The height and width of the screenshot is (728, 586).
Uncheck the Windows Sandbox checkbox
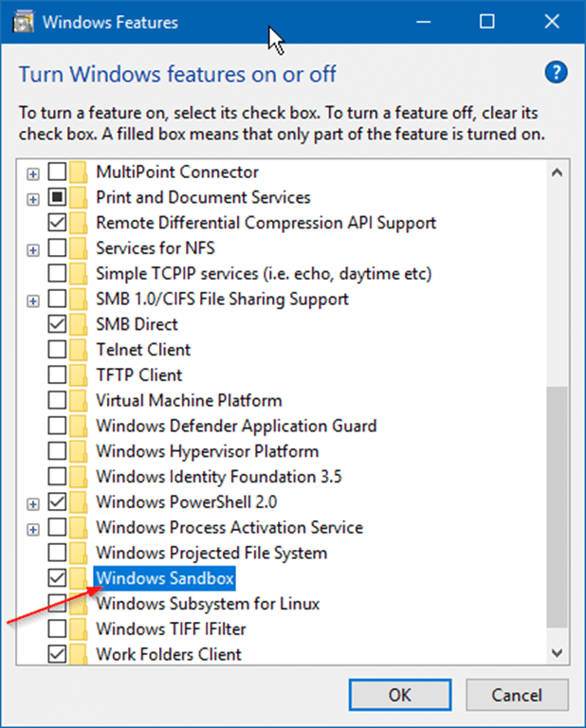pos(57,578)
